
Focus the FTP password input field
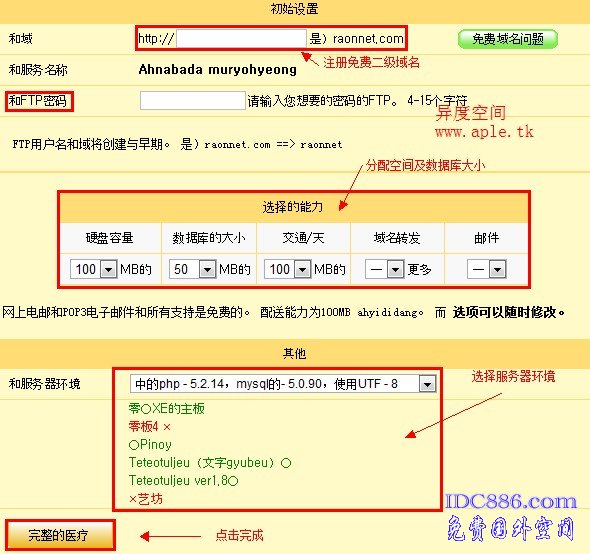click(x=193, y=100)
